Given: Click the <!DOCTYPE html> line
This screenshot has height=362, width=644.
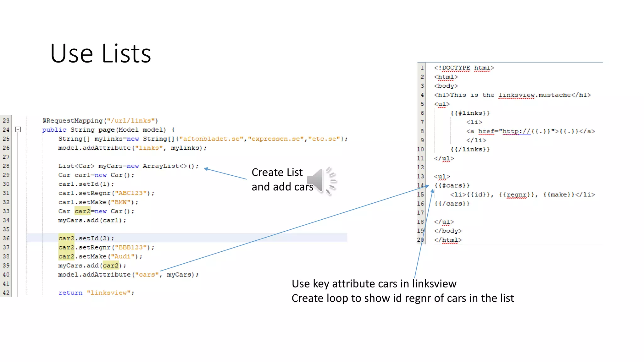Looking at the screenshot, I should pos(464,68).
